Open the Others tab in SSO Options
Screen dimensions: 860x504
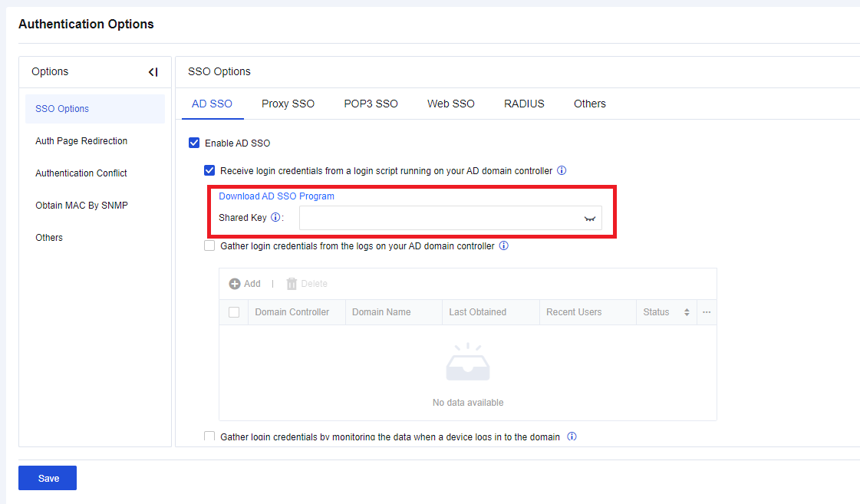pyautogui.click(x=590, y=104)
